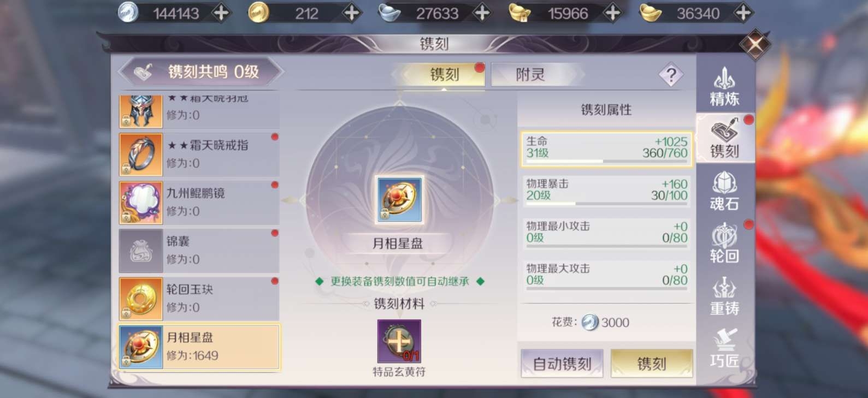Open the 精炼 refine sidebar icon
The image size is (868, 398).
click(724, 86)
